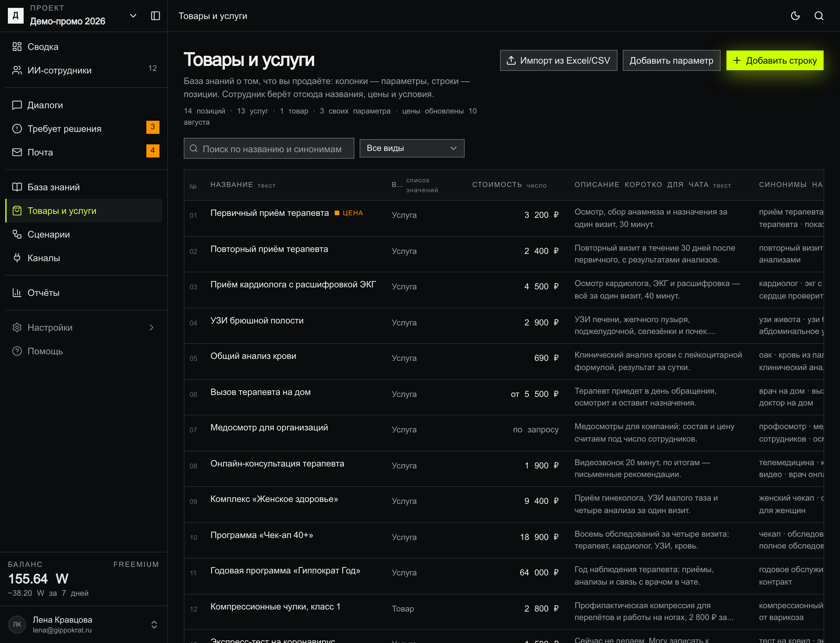Select row «Повторный приём терапевта»

[x=503, y=254]
